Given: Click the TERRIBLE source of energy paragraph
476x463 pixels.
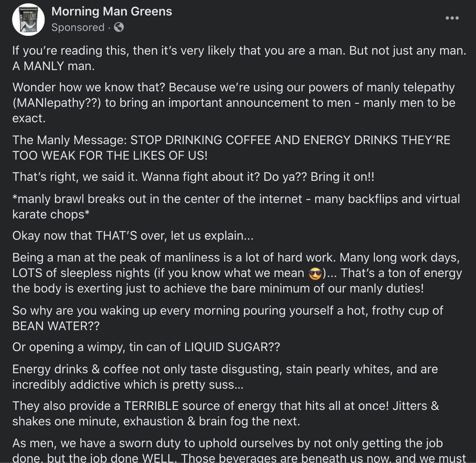Looking at the screenshot, I should pos(225,414).
